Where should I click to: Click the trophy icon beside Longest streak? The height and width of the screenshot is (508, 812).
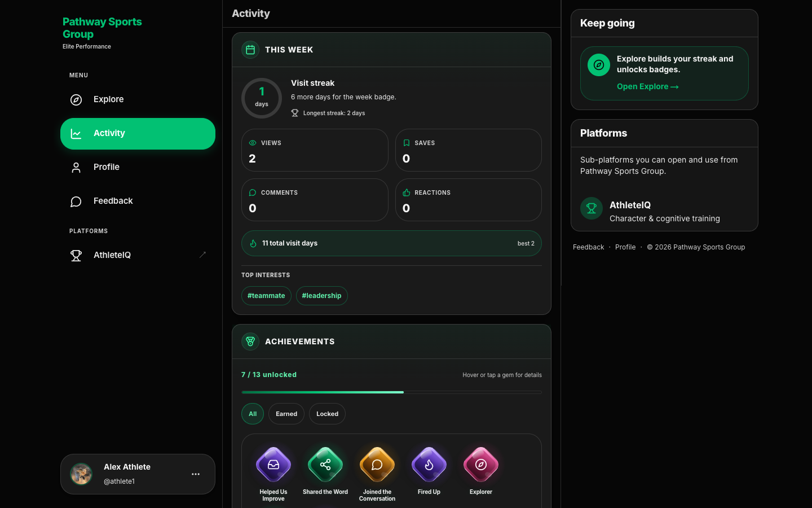tap(295, 113)
